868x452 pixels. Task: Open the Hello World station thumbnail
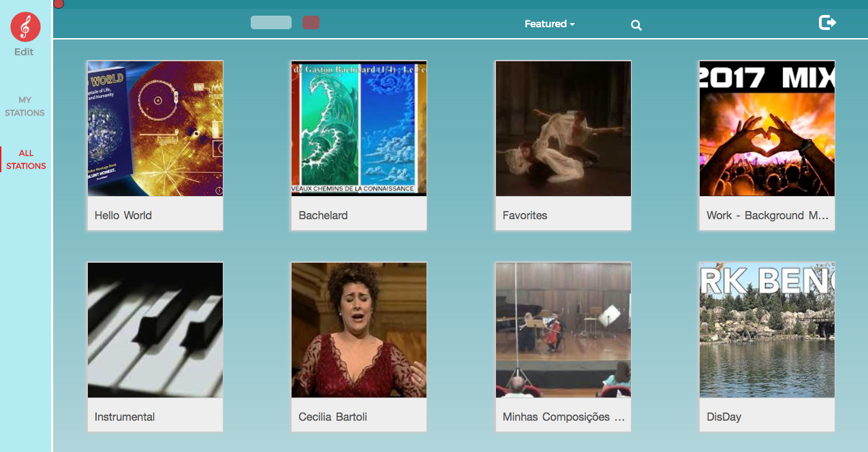155,128
